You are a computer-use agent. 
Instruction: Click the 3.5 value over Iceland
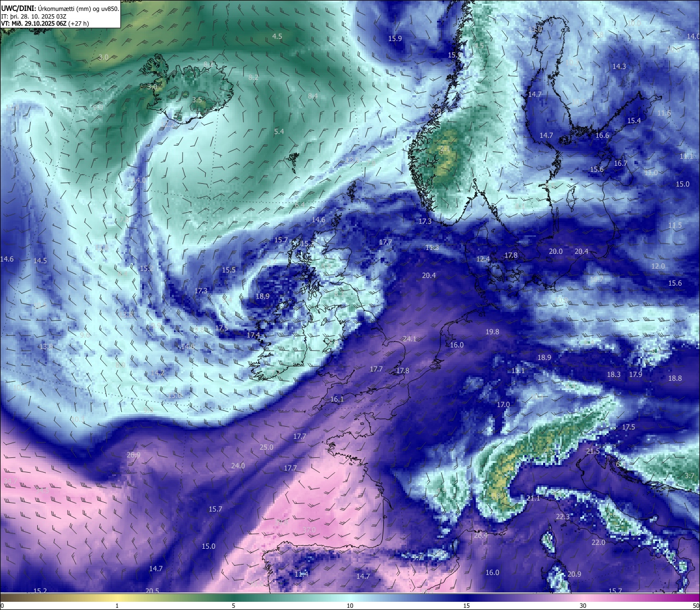[x=197, y=100]
